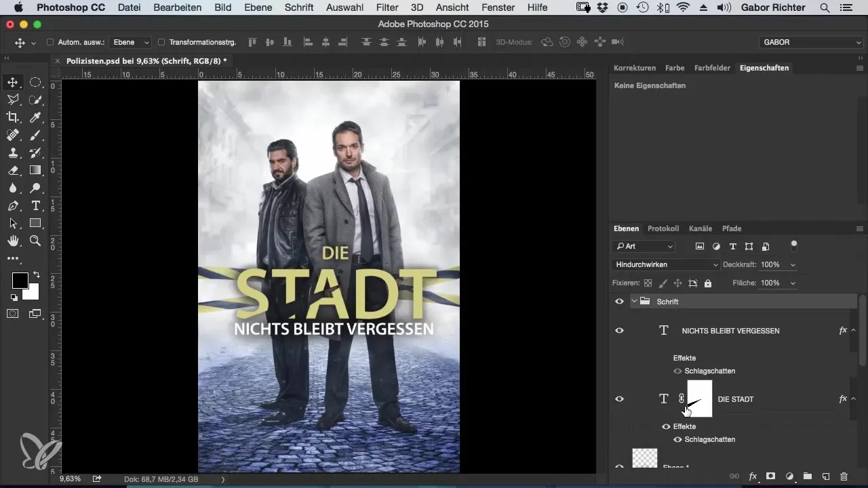The image size is (868, 488).
Task: Open the Edit Toolbar three-dots menu
Action: click(x=13, y=258)
